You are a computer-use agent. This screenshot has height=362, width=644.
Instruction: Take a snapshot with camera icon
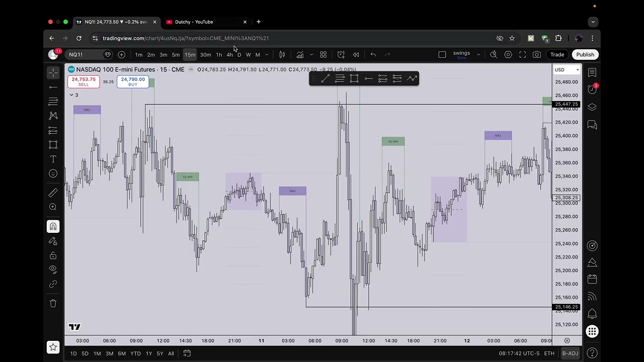537,54
